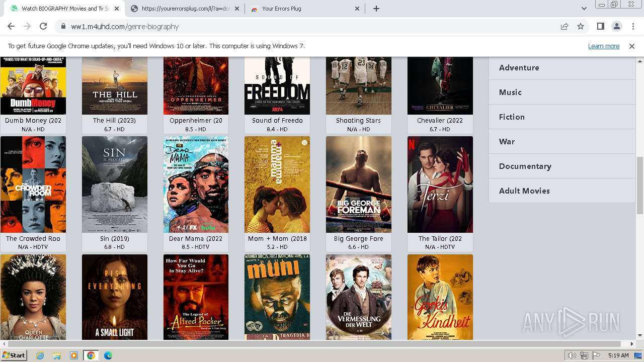Screen dimensions: 644x362
Task: Open the Muni movie poster
Action: (x=277, y=297)
